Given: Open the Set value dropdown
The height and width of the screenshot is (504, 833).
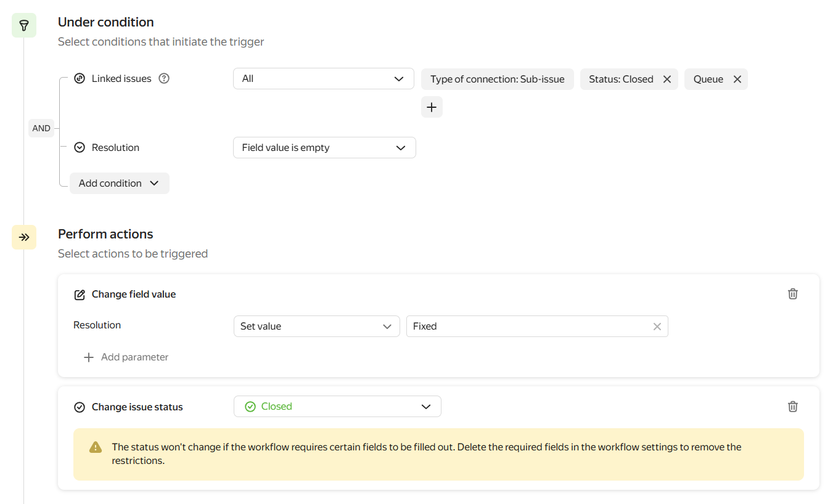Looking at the screenshot, I should tap(316, 327).
